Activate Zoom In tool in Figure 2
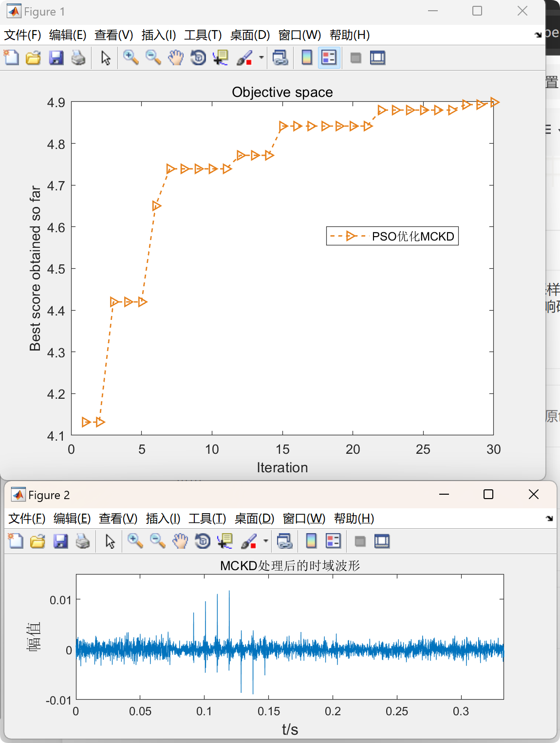The height and width of the screenshot is (743, 560). 135,541
